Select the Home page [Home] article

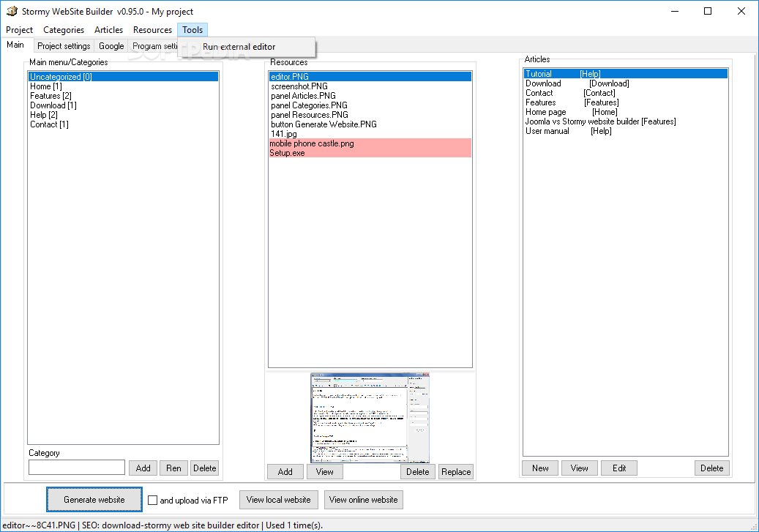pos(626,112)
